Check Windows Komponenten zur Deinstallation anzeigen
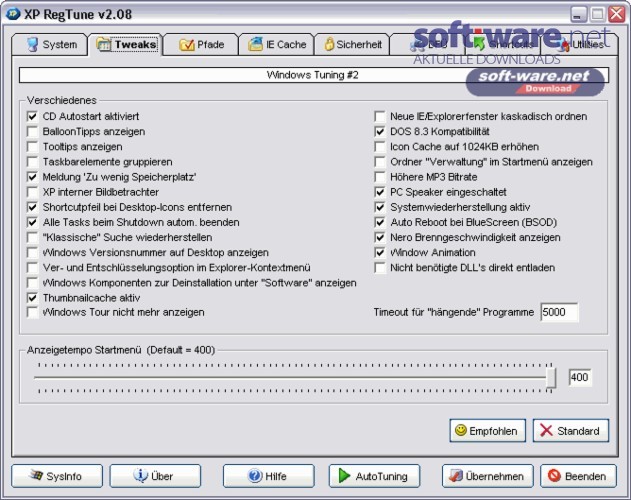 [32, 283]
